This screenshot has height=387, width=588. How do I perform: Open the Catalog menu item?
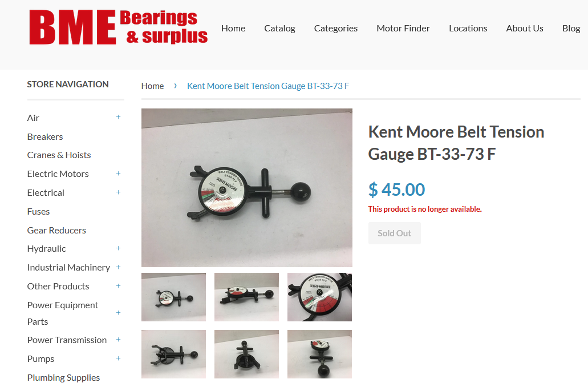click(x=279, y=29)
